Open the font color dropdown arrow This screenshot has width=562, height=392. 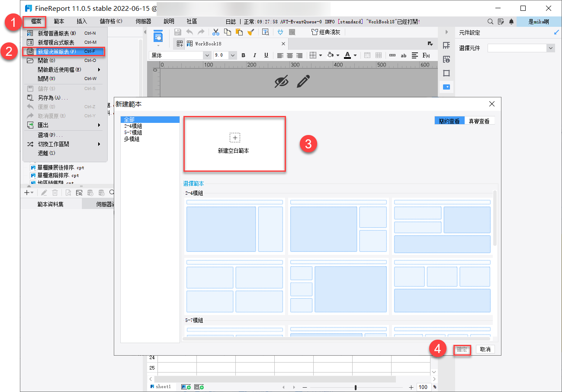coord(355,55)
